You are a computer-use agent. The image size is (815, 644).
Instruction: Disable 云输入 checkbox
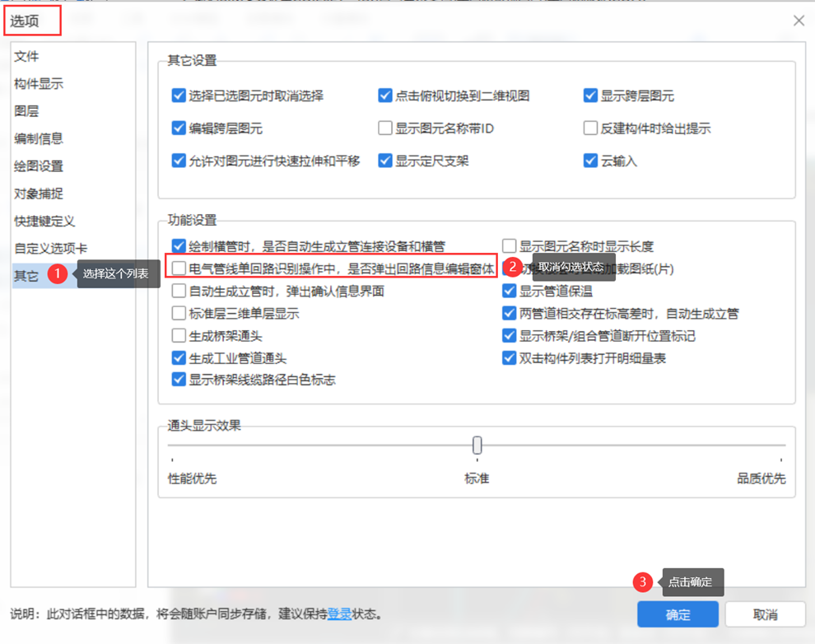590,161
